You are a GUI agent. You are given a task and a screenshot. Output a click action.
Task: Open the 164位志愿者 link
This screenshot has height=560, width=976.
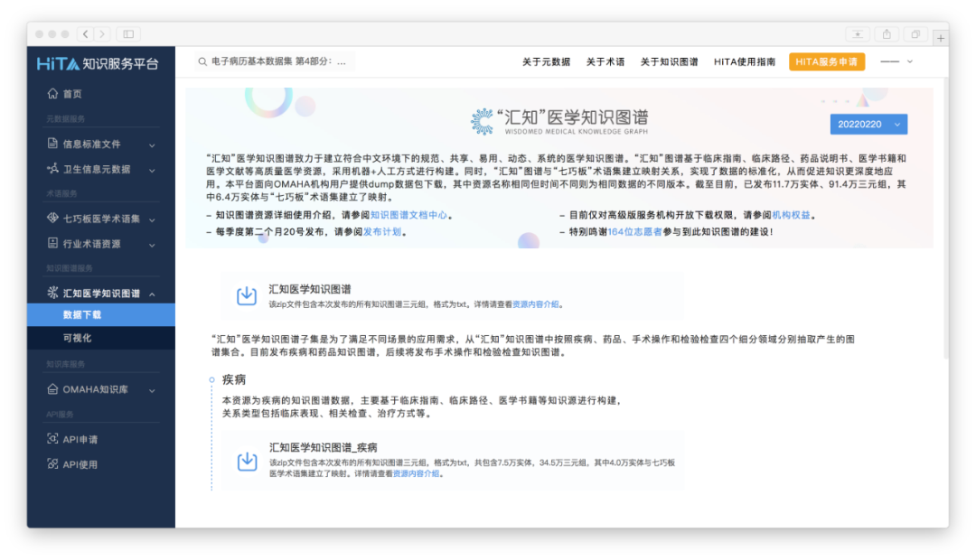635,231
